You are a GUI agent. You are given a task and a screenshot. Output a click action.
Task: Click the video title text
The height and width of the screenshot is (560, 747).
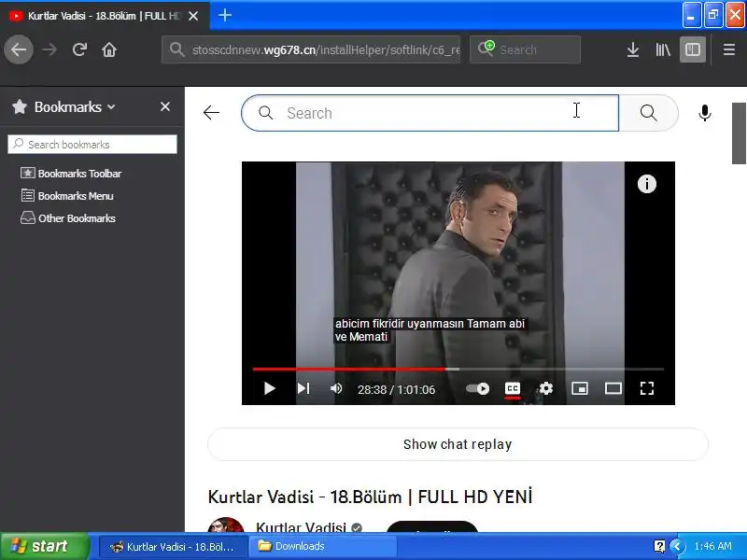(x=370, y=497)
